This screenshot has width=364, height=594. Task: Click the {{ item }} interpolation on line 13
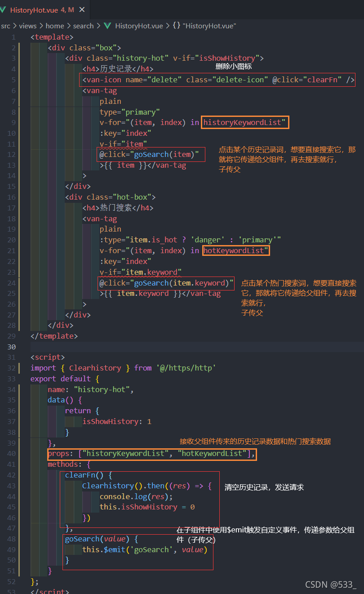[x=125, y=165]
